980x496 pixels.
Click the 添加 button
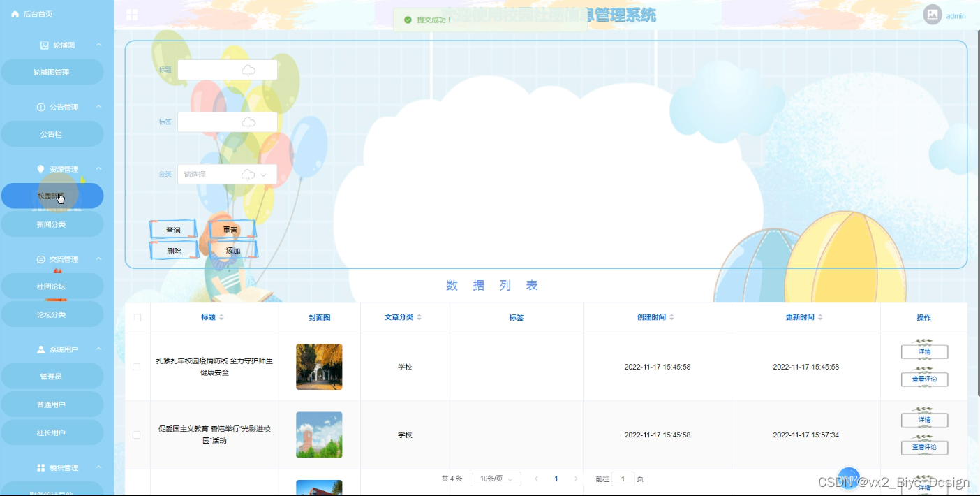click(233, 251)
